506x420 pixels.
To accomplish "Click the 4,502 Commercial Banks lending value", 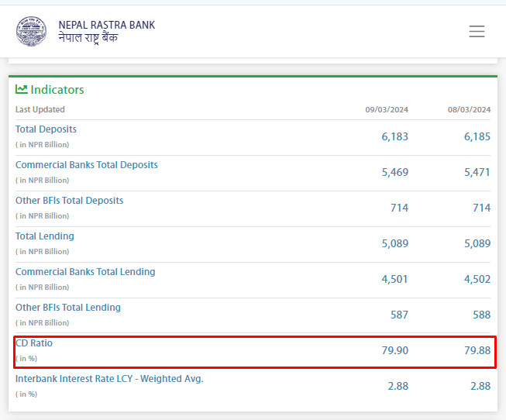I will coord(477,279).
